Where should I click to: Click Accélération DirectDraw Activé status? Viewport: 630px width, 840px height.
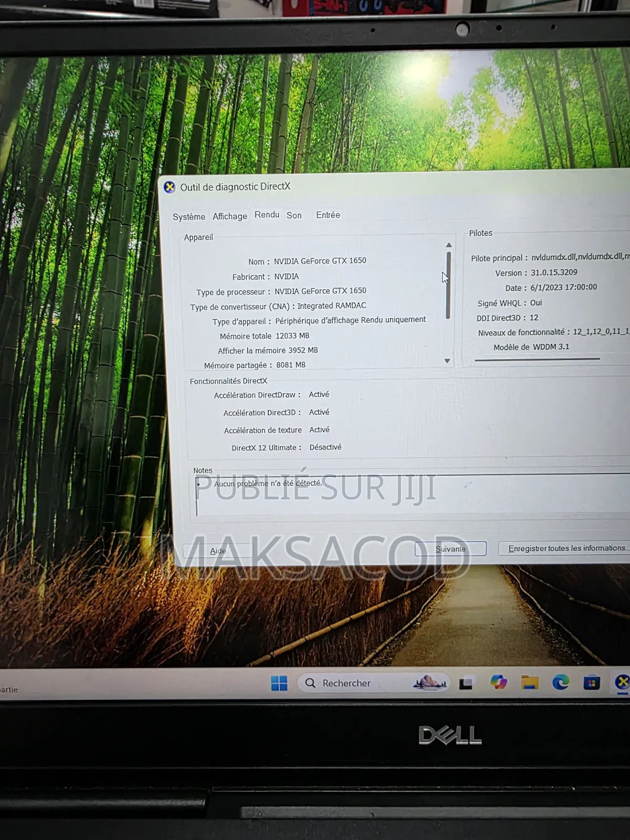point(319,394)
